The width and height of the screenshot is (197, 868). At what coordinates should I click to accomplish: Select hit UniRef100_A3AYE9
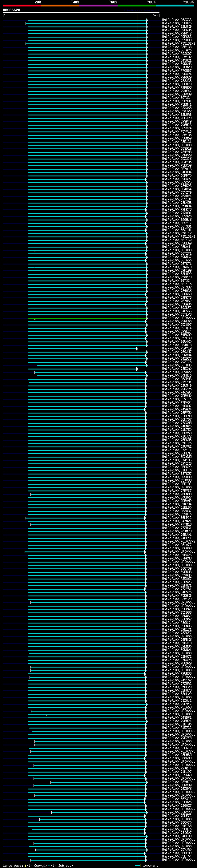pos(177,349)
